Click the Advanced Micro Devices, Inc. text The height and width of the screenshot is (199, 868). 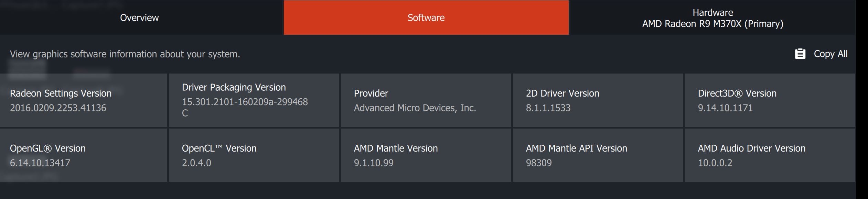[x=415, y=108]
